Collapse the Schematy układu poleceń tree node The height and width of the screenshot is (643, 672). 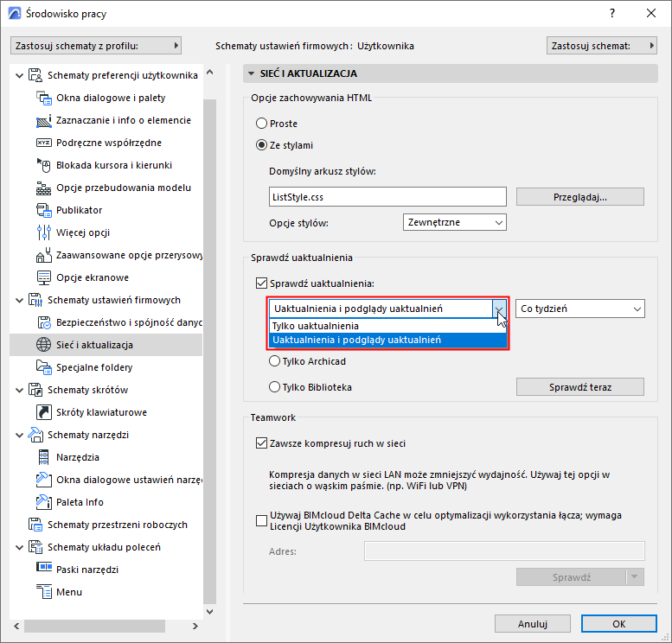19,547
